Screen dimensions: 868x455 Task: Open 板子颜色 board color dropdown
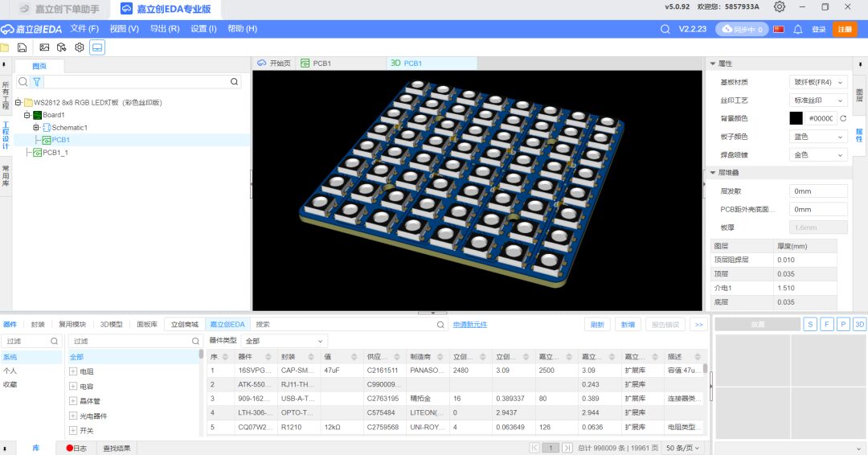click(818, 137)
